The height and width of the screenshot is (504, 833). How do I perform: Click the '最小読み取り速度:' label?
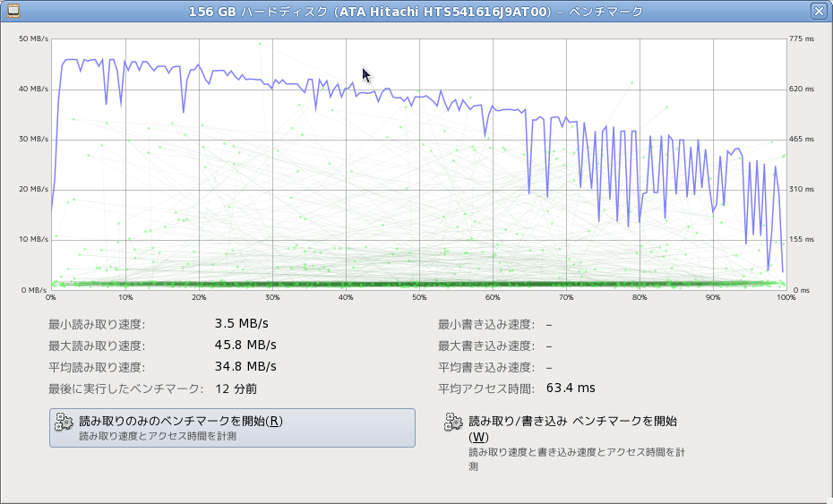coord(97,324)
